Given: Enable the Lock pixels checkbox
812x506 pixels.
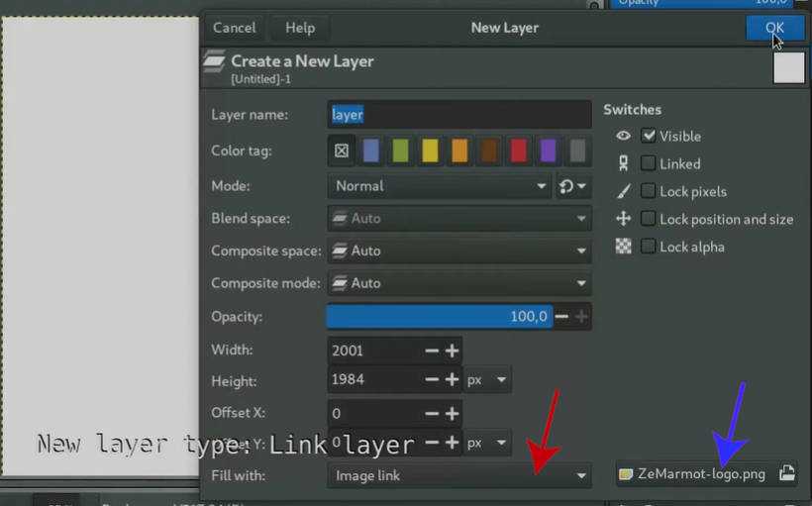Looking at the screenshot, I should coord(649,191).
